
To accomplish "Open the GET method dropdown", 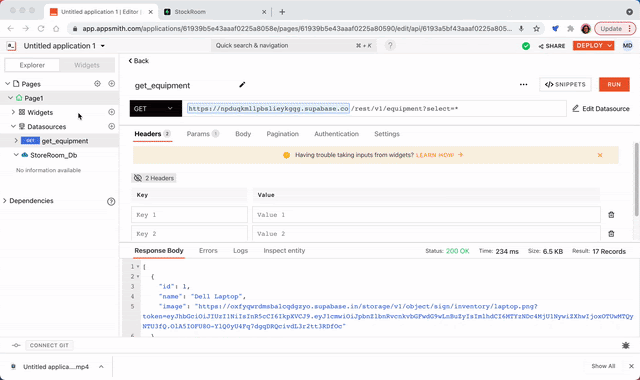I will pyautogui.click(x=156, y=109).
